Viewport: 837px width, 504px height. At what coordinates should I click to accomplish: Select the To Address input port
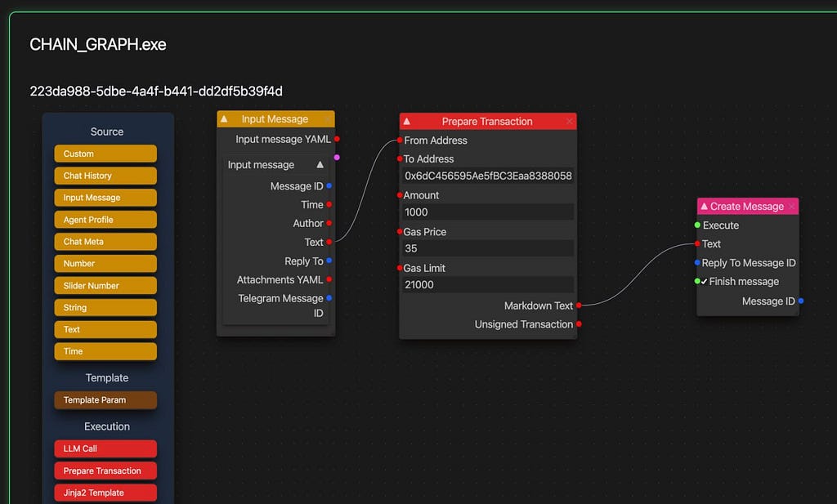coord(400,159)
